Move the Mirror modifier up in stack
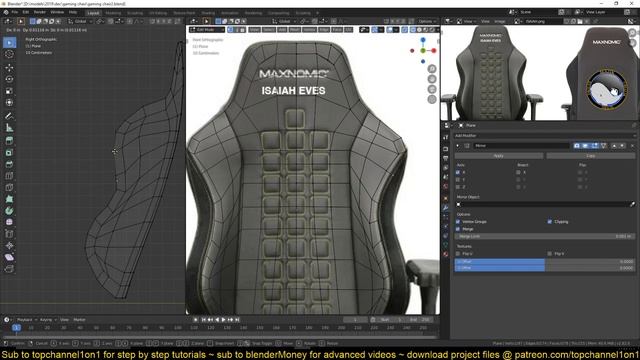640x360 pixels. (x=614, y=146)
